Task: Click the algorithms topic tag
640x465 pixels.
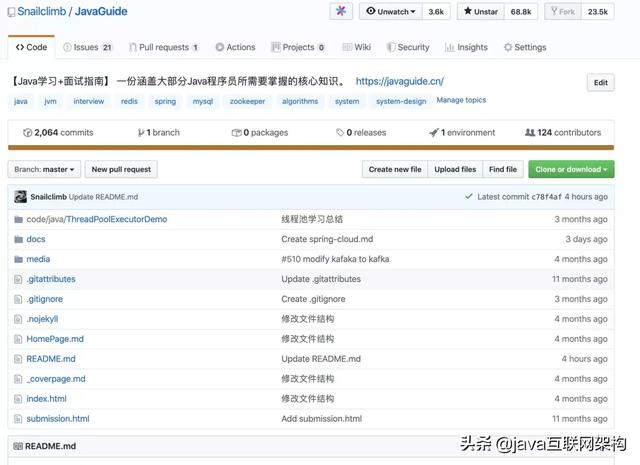Action: coord(300,101)
